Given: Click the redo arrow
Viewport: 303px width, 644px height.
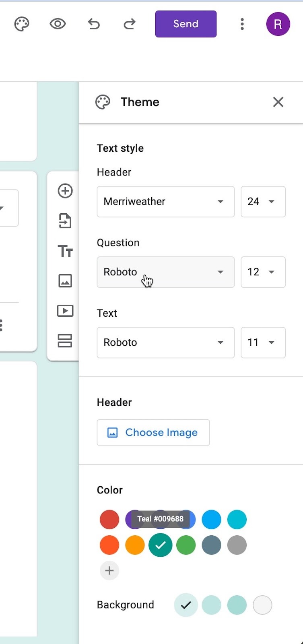Looking at the screenshot, I should 130,24.
